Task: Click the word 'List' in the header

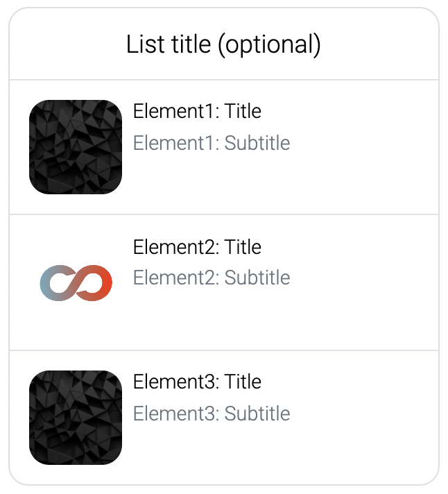Action: pos(146,44)
